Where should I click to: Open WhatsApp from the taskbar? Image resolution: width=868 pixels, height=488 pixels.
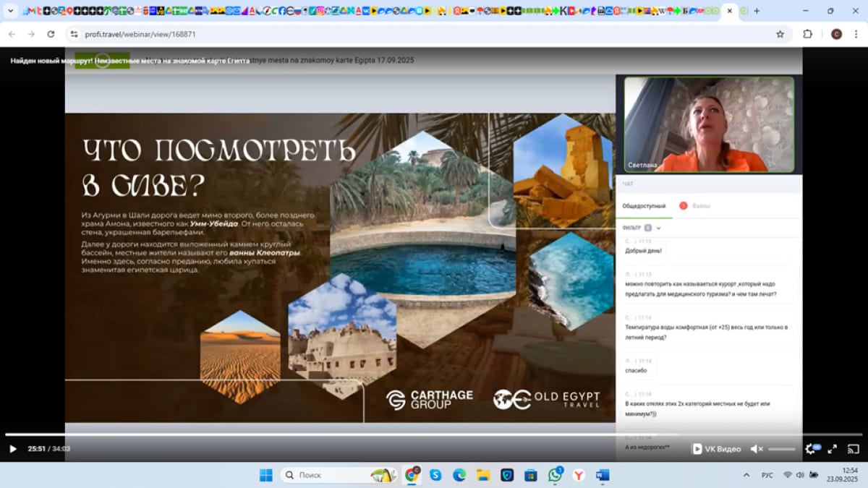point(555,475)
